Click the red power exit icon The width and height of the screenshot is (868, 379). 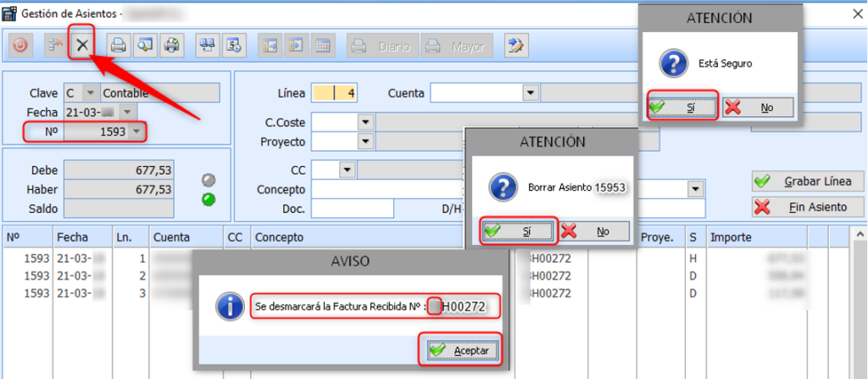pos(20,45)
